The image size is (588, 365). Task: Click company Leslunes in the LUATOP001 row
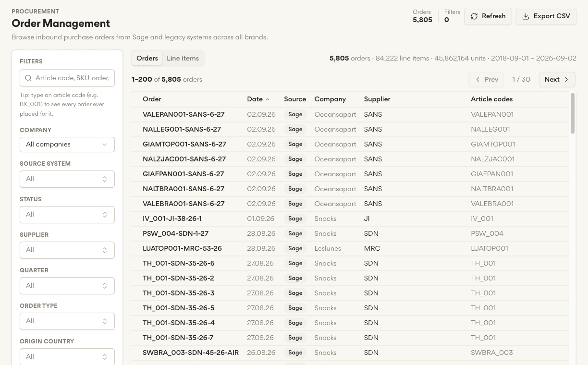pyautogui.click(x=328, y=249)
